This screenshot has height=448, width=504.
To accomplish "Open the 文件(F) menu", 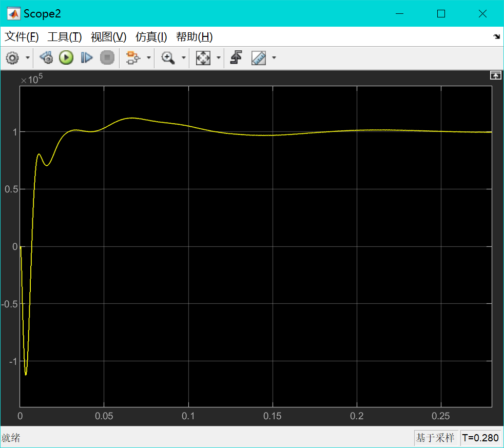I will coord(22,37).
